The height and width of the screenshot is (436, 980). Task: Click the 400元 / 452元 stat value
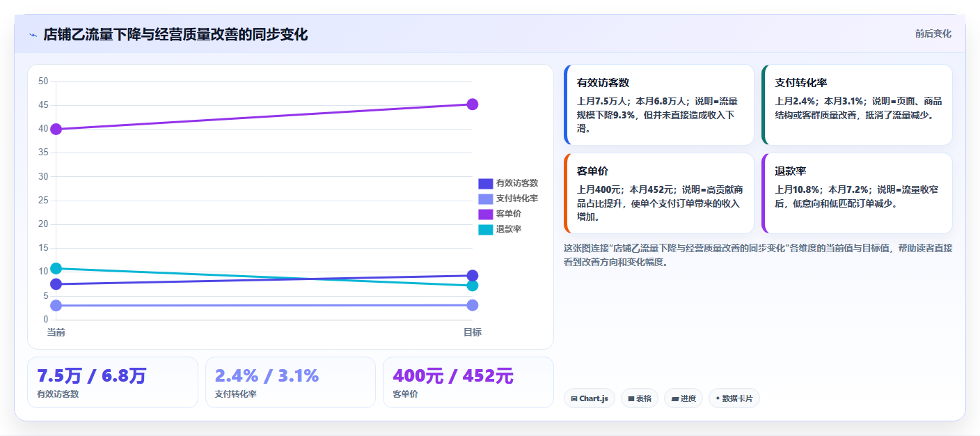[453, 376]
